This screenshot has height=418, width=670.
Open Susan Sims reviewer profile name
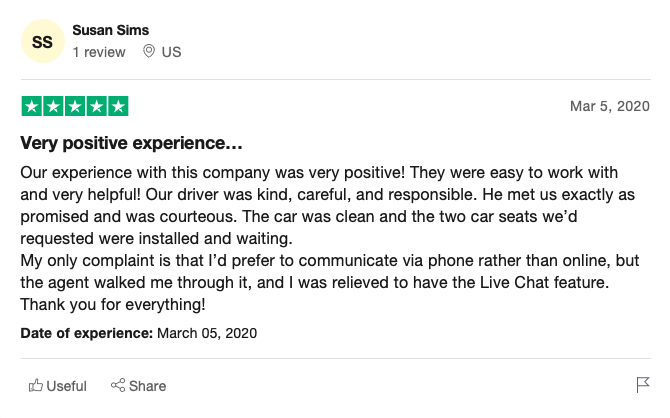tap(111, 30)
